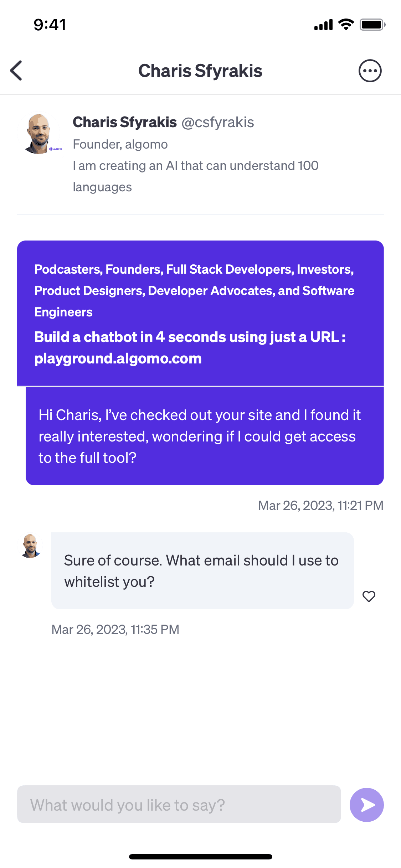Viewport: 401px width, 868px height.
Task: Tap the Mar 26, 2023, 11:35 PM timestamp
Action: point(115,629)
